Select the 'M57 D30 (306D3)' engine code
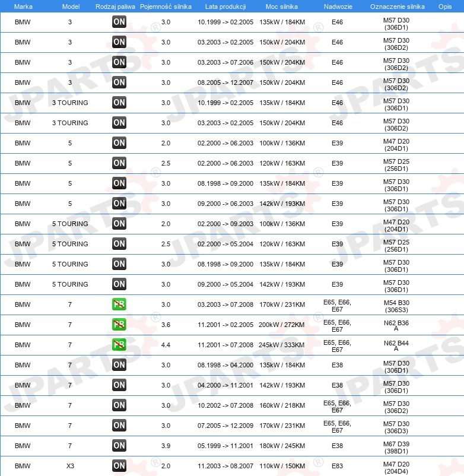Image resolution: width=464 pixels, height=476 pixels. pyautogui.click(x=396, y=427)
